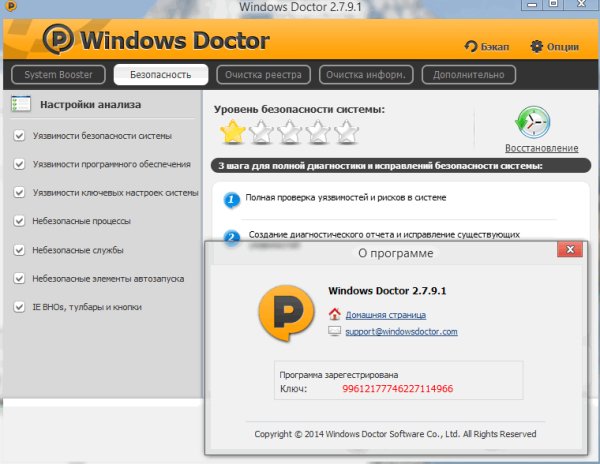The height and width of the screenshot is (464, 600).
Task: Click the red house home icon
Action: (x=334, y=314)
